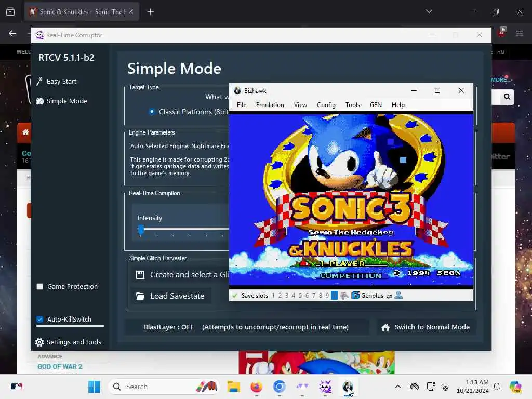Click Create and select a Glitch Harvester savestate
Screen dimensions: 532x399
coord(182,275)
